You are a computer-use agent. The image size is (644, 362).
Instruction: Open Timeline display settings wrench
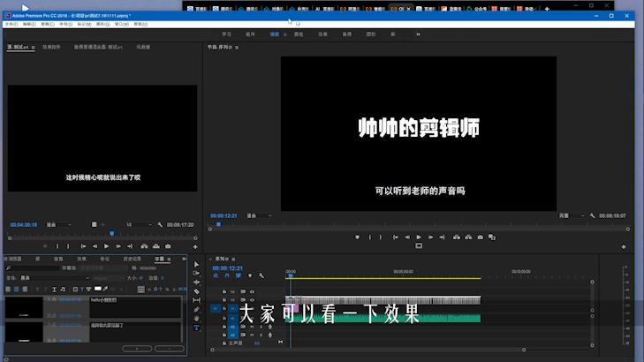(x=261, y=275)
